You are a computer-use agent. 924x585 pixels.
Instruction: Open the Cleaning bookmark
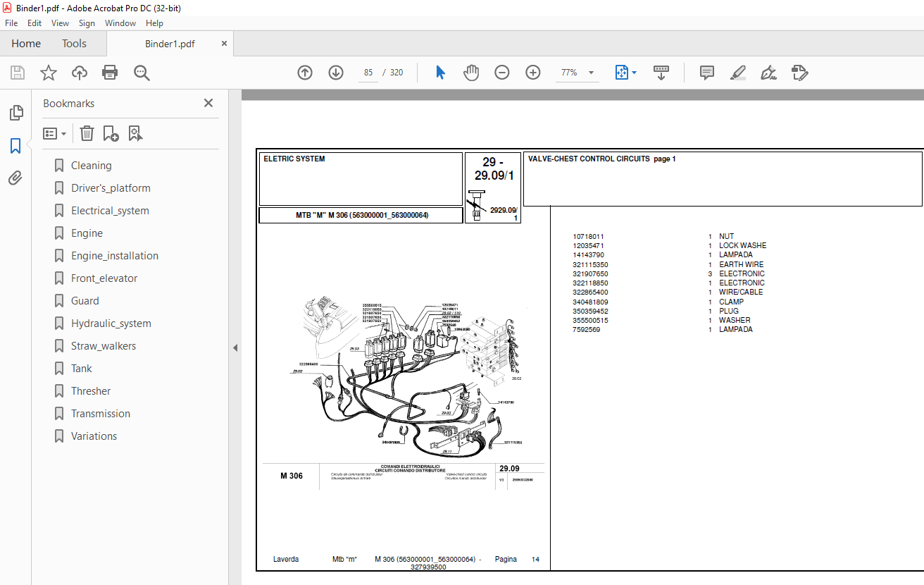tap(91, 166)
